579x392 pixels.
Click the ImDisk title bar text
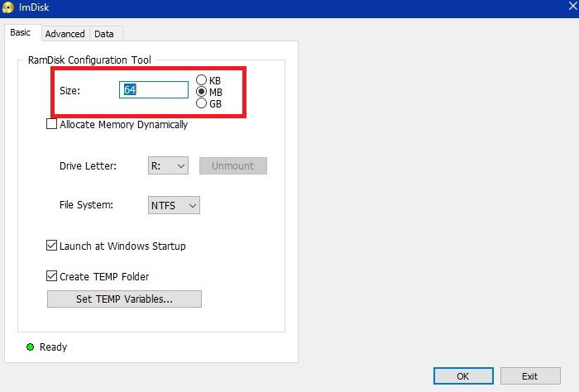pyautogui.click(x=34, y=7)
